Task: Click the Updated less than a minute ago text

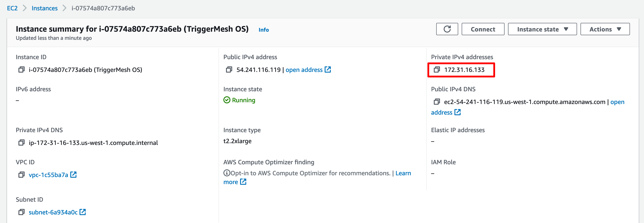Action: (54, 38)
